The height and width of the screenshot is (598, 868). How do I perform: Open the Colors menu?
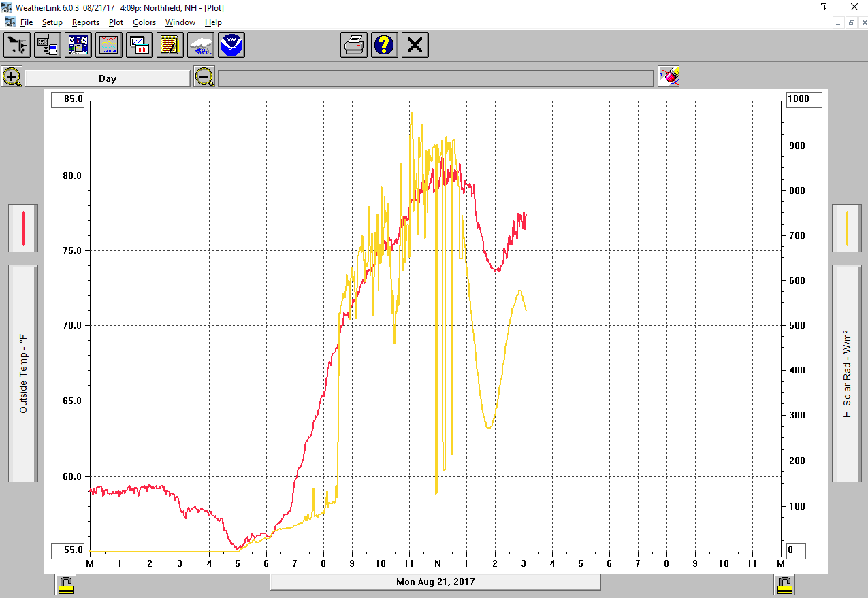point(144,22)
